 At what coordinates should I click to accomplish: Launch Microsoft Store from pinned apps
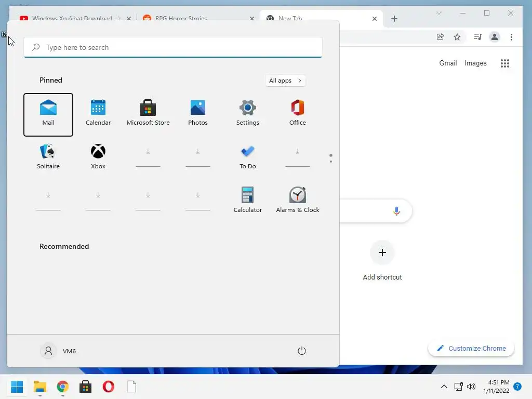click(148, 113)
